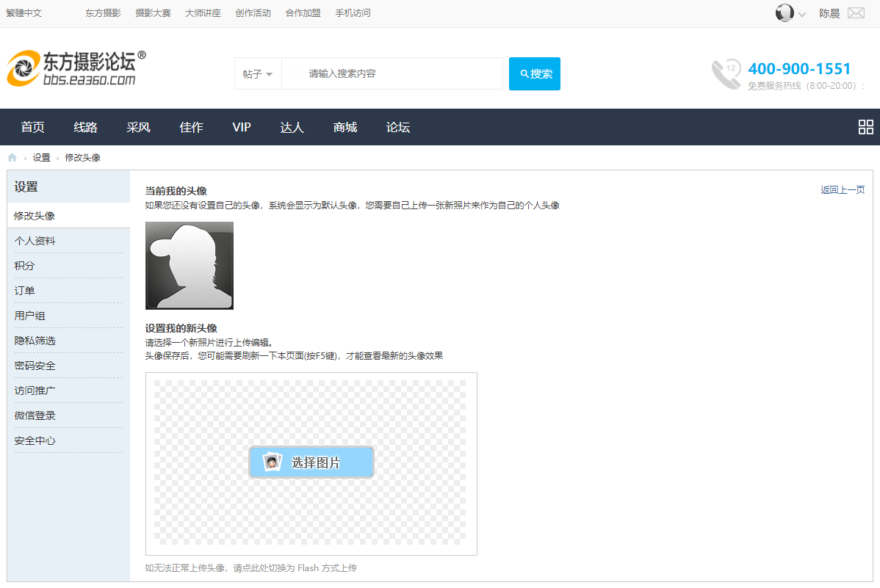Viewport: 880px width, 588px height.
Task: Open the grid apps icon in navigation bar
Action: (865, 126)
